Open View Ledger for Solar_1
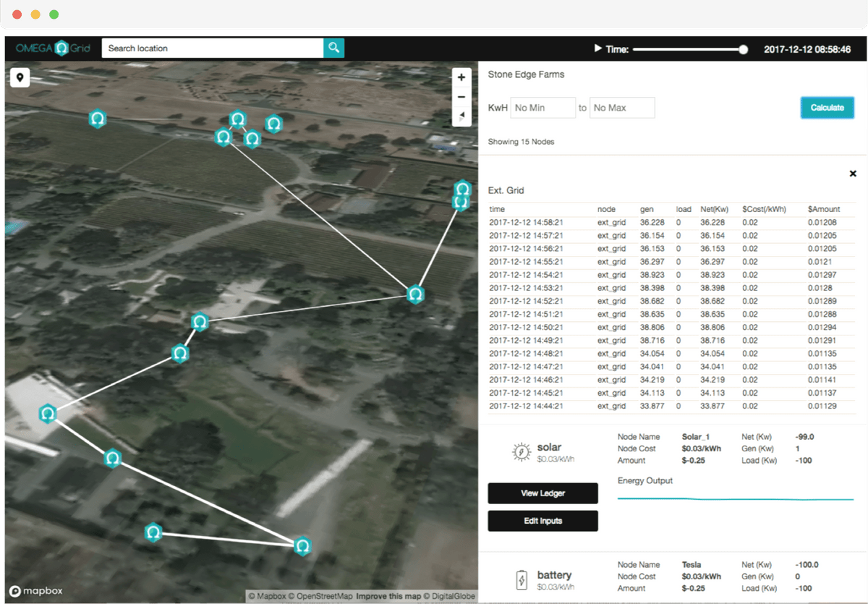Viewport: 868px width, 604px height. pos(542,493)
